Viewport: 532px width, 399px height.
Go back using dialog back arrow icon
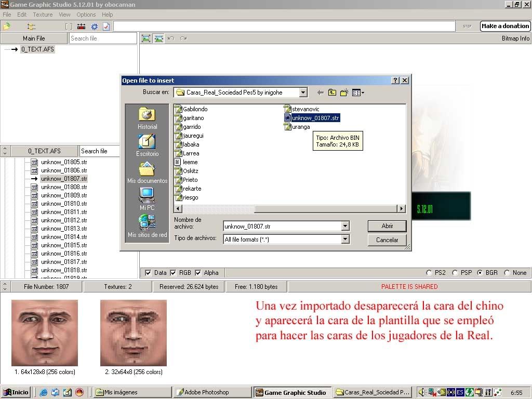[320, 92]
